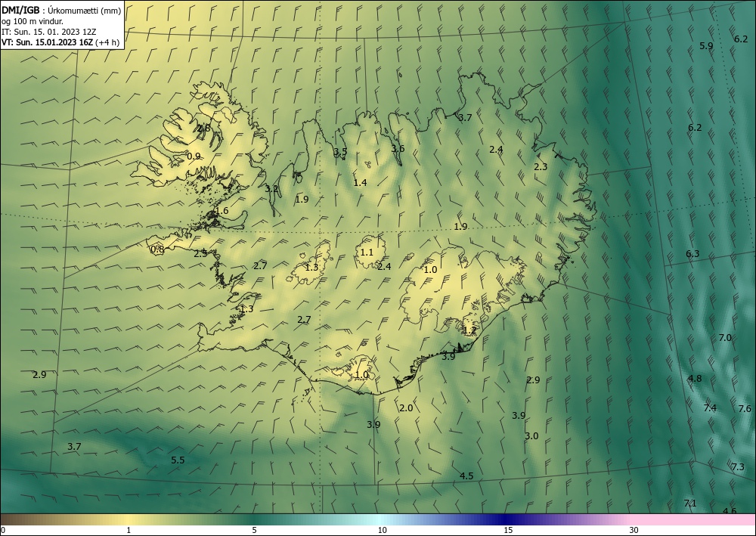Click the 1.4 value in north Iceland
756x536 pixels.
360,182
